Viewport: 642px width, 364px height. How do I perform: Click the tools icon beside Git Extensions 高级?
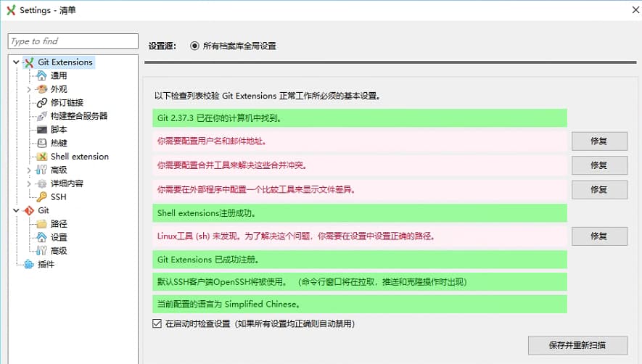tap(42, 170)
